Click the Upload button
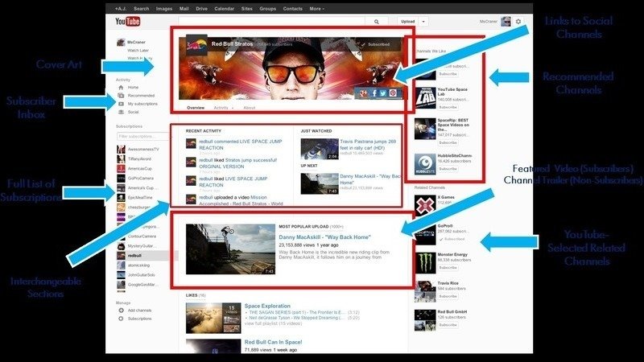 [408, 22]
